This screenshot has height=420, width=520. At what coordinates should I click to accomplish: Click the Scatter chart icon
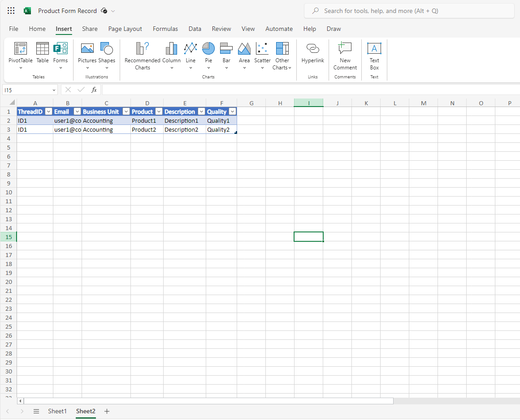coord(262,49)
